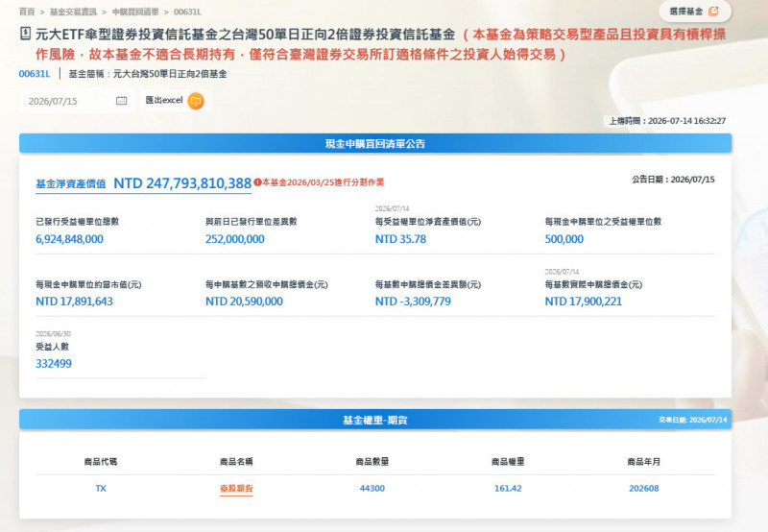This screenshot has height=532, width=768.
Task: Click the red warning icon before 分割作業 notice
Action: point(257,182)
